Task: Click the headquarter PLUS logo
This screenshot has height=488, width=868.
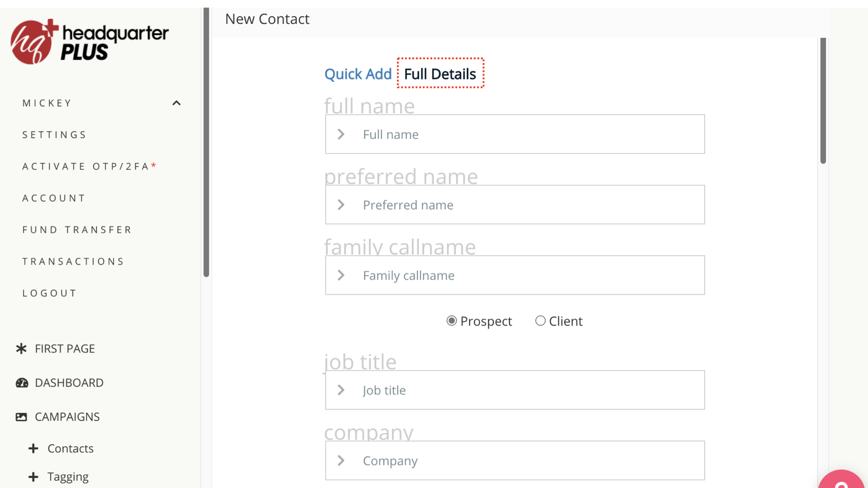Action: coord(90,42)
